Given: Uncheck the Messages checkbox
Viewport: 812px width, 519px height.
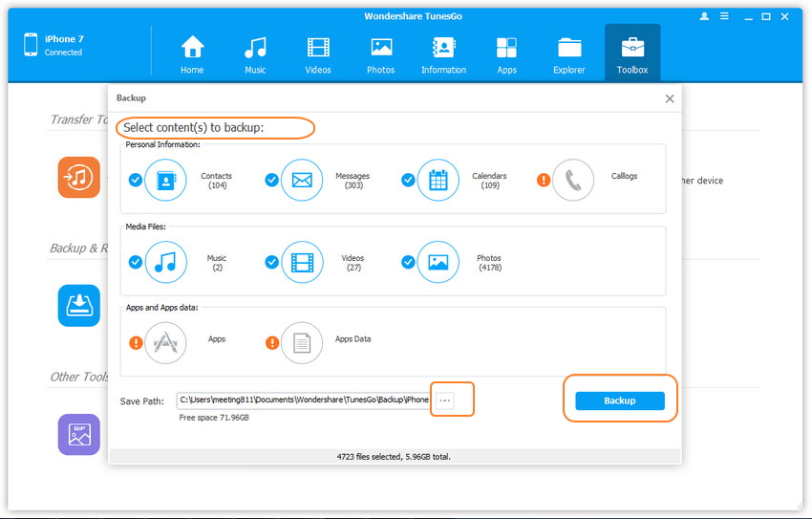Looking at the screenshot, I should 271,180.
